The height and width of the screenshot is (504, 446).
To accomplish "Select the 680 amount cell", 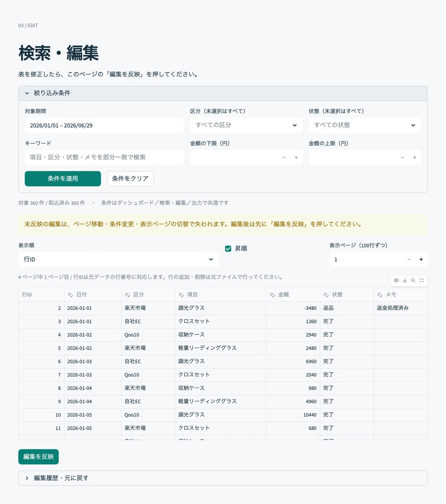I will (x=293, y=428).
